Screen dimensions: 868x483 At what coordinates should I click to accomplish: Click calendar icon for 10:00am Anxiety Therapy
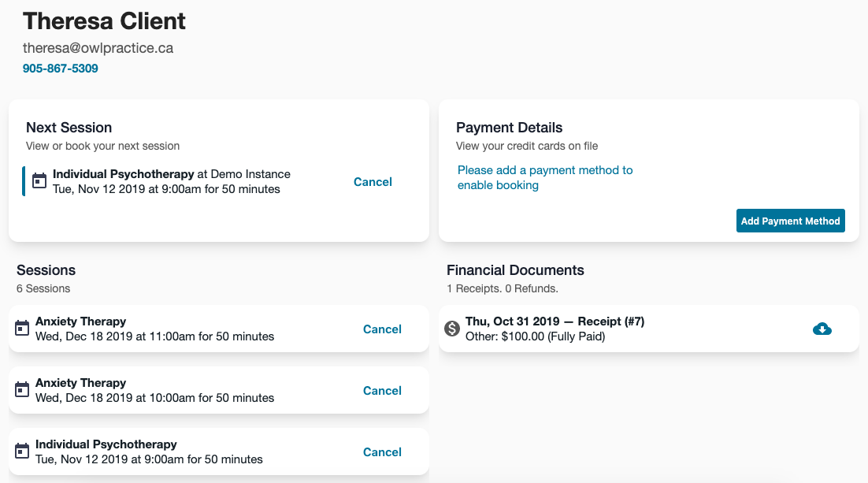point(22,390)
